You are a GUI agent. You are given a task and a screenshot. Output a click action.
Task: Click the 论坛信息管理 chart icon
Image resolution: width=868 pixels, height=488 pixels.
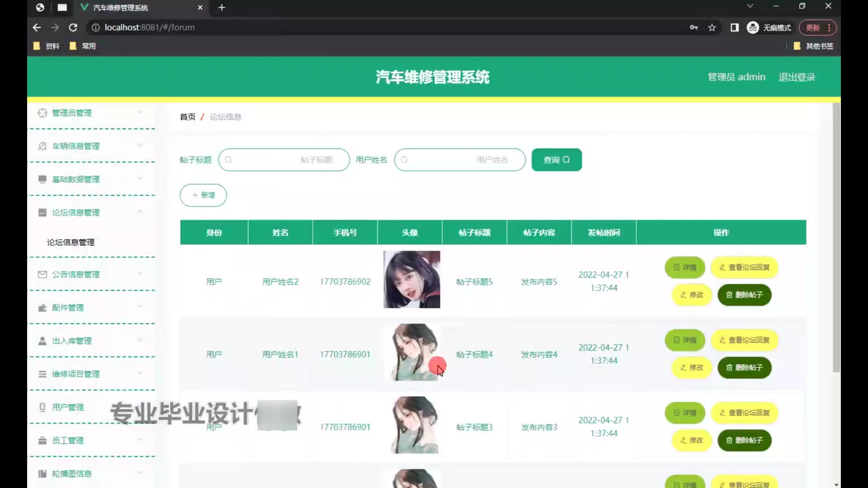click(42, 212)
